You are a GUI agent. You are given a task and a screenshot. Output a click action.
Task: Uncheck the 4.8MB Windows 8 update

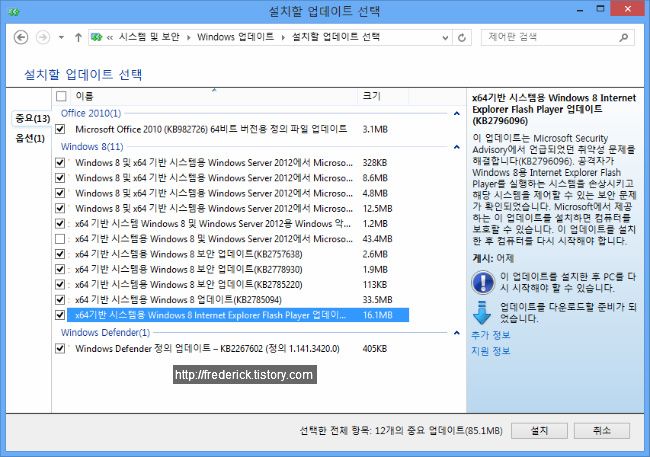coord(60,193)
